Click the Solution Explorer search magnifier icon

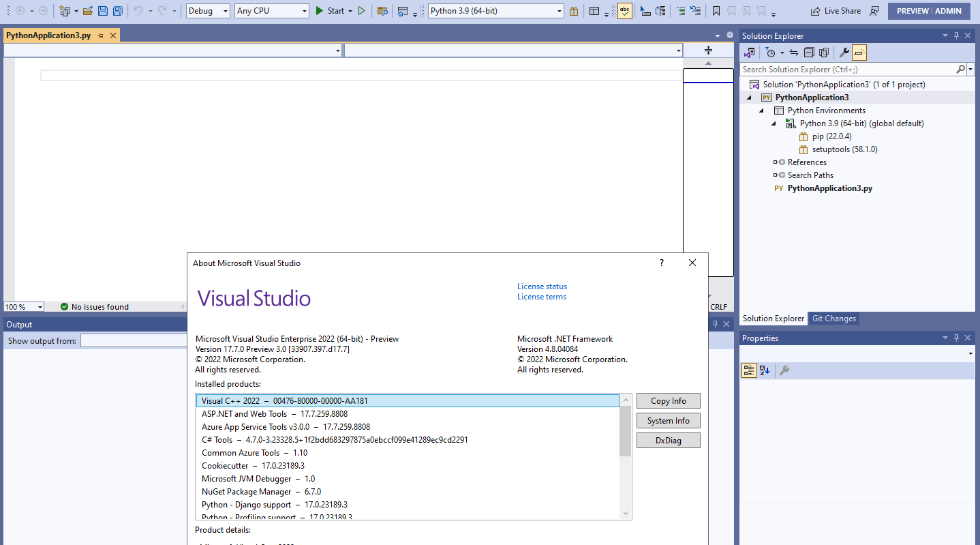pos(960,69)
